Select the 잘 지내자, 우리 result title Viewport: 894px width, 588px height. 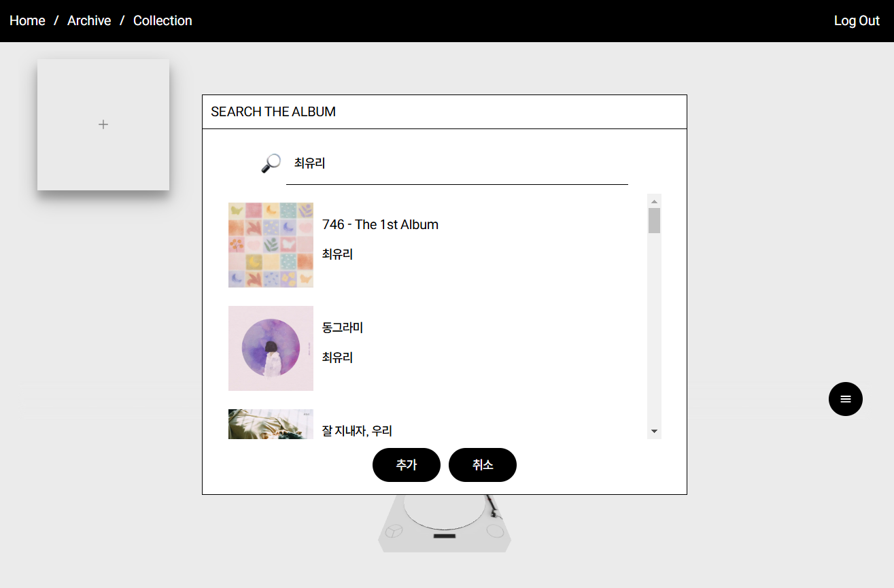point(357,430)
